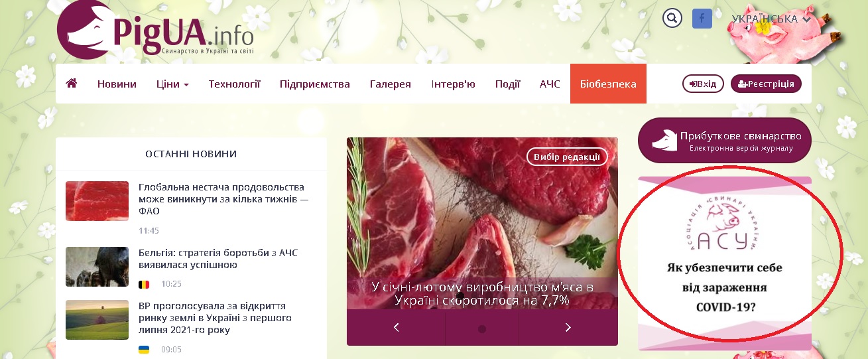Image resolution: width=868 pixels, height=359 pixels.
Task: Advance carousel with right arrow
Action: pyautogui.click(x=568, y=327)
